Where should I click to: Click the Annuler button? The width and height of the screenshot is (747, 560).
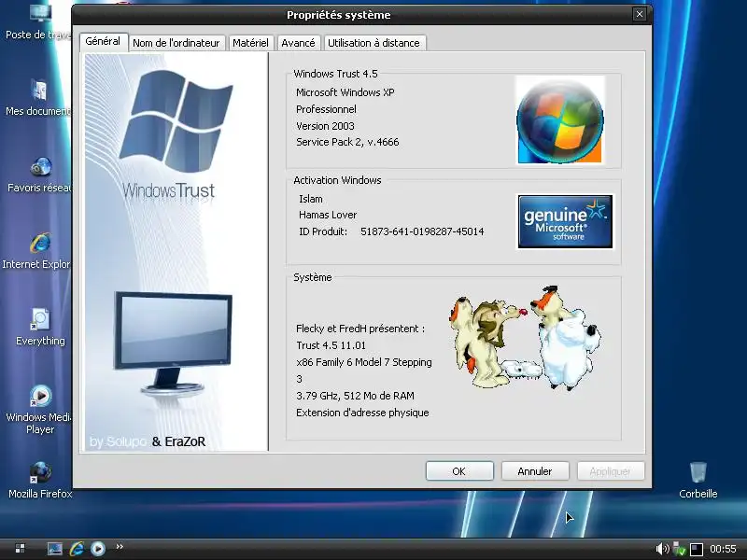click(x=535, y=471)
